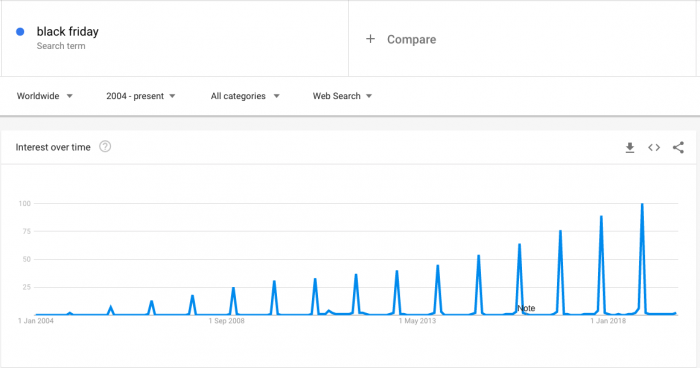This screenshot has height=368, width=700.
Task: Open the Interest over time help icon
Action: (105, 146)
